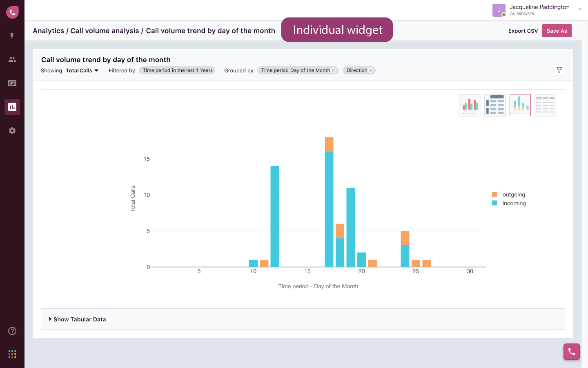Remove the Direction grouping chip
The height and width of the screenshot is (368, 588).
[371, 71]
